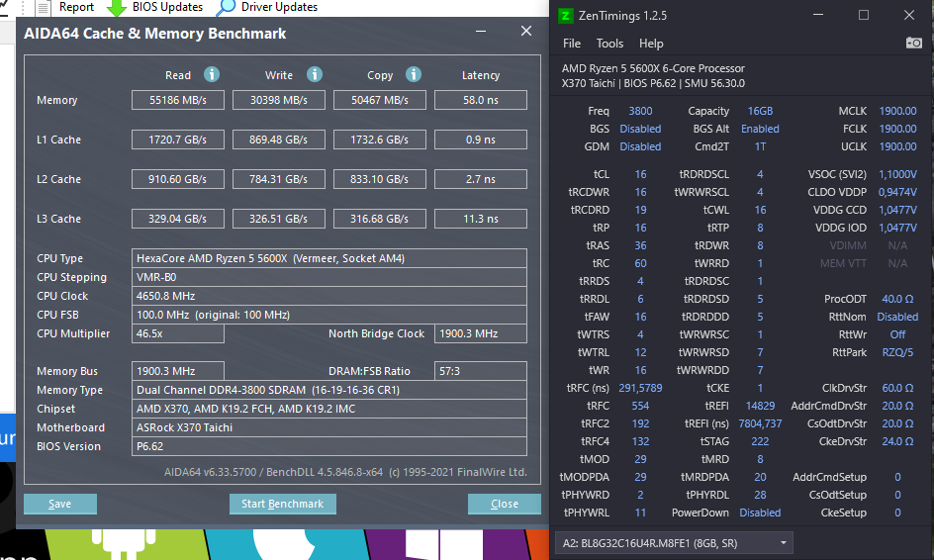Expand the memory module A2 dropdown
Screen dimensions: 934x560
[x=784, y=543]
